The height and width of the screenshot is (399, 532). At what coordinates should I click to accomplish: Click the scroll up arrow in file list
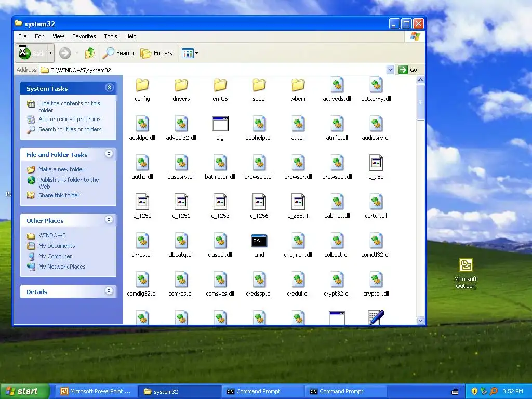pyautogui.click(x=420, y=80)
